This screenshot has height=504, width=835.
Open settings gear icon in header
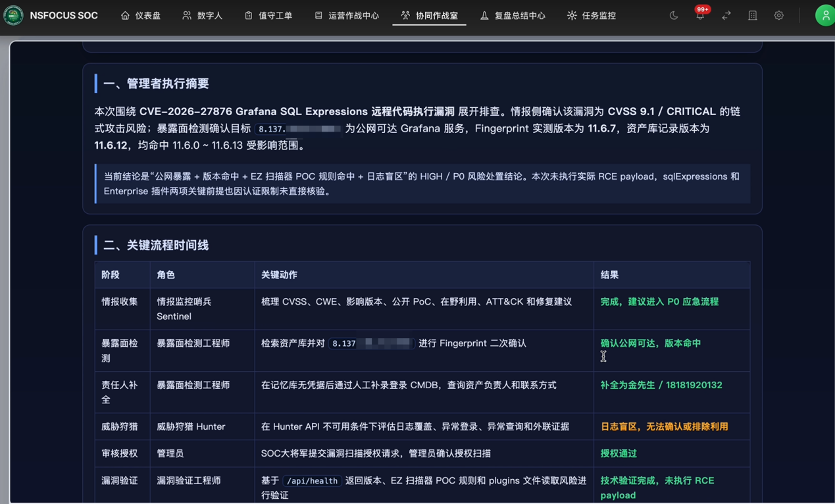click(779, 15)
